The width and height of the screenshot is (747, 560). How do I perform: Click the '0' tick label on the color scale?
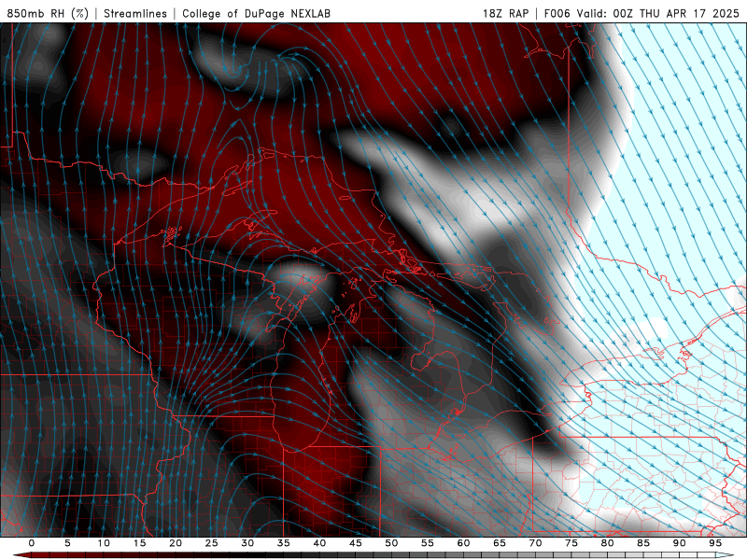tap(32, 543)
